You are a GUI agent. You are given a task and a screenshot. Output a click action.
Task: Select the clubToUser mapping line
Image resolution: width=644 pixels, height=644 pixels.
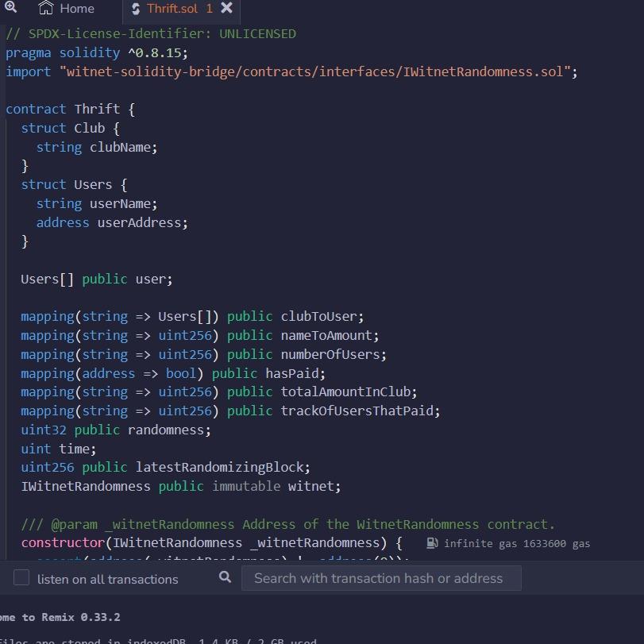coord(192,316)
